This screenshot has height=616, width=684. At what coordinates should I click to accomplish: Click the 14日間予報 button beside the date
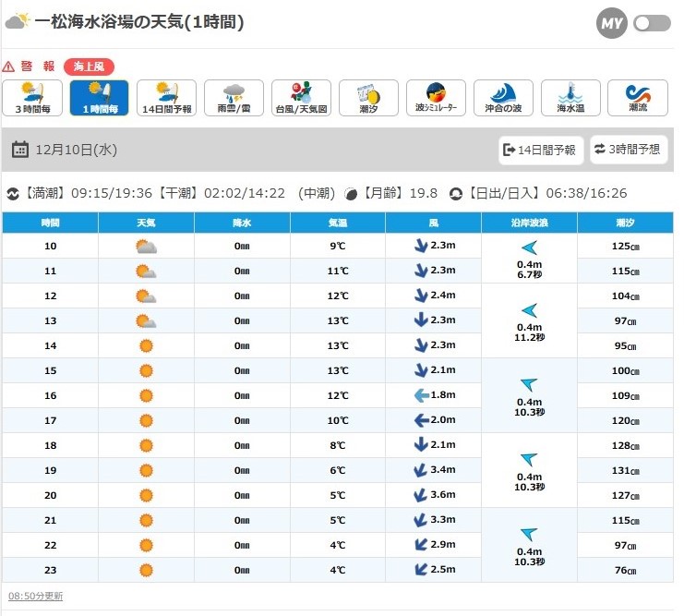coord(541,150)
